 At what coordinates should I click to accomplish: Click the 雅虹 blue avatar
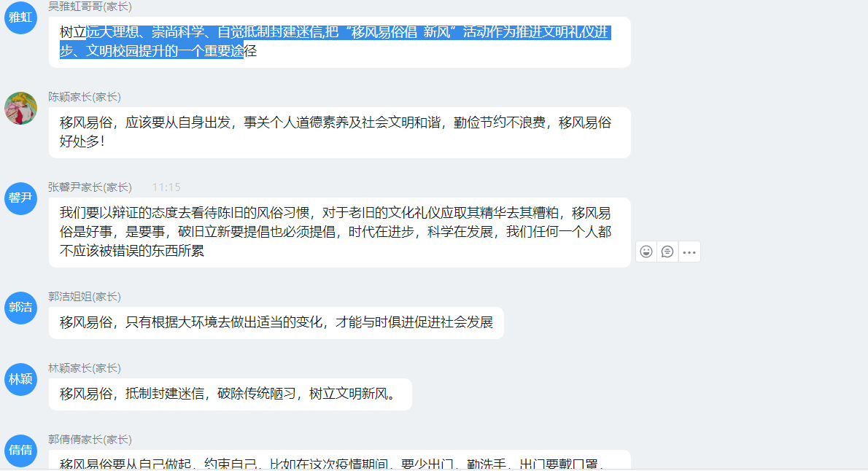coord(20,17)
